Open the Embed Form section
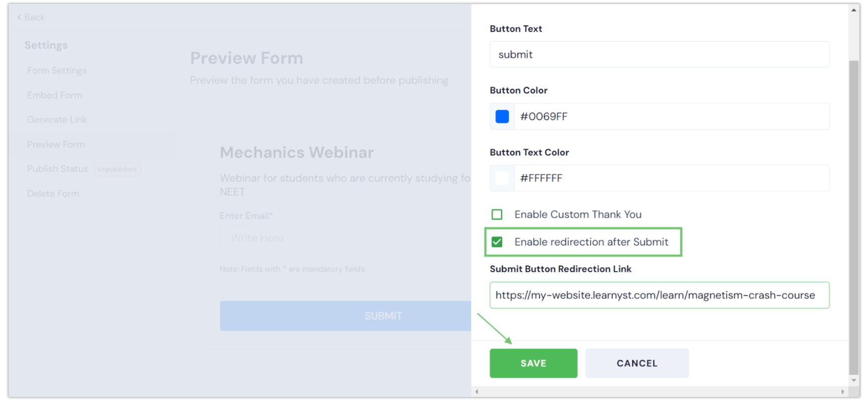The image size is (868, 401). (55, 95)
